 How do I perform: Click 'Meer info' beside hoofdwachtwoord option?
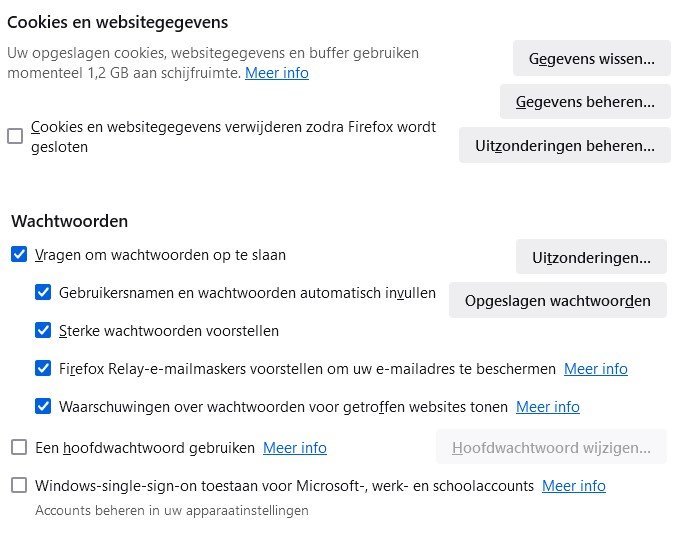(295, 448)
